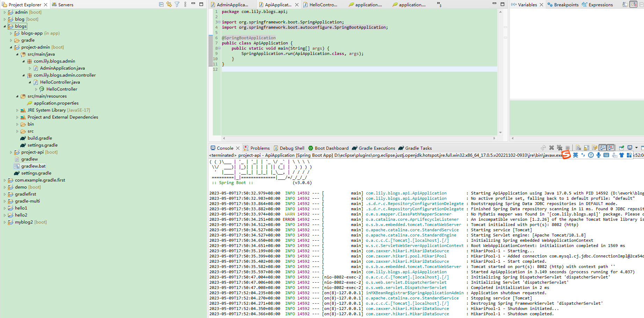
Task: Toggle Word Wrap in Console
Action: pyautogui.click(x=594, y=148)
